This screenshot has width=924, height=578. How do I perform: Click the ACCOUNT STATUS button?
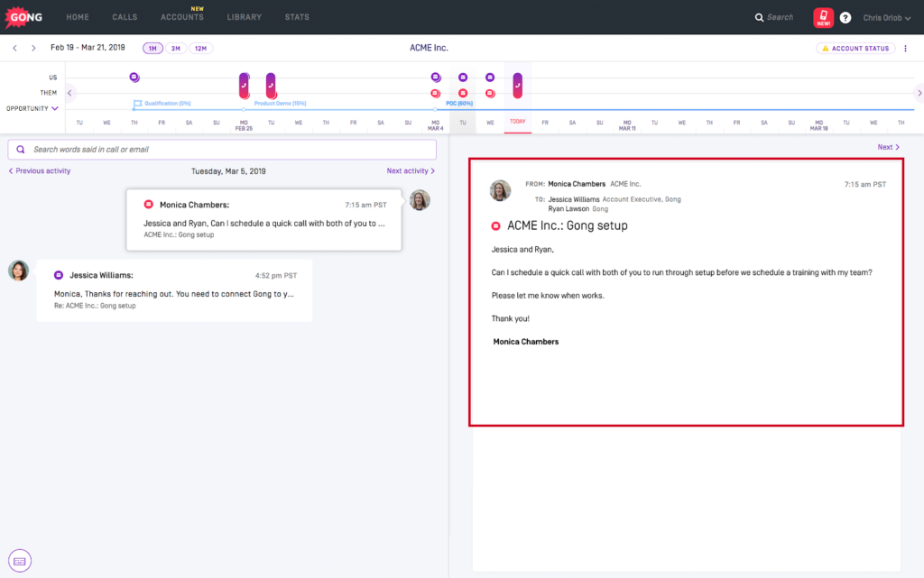pyautogui.click(x=855, y=47)
